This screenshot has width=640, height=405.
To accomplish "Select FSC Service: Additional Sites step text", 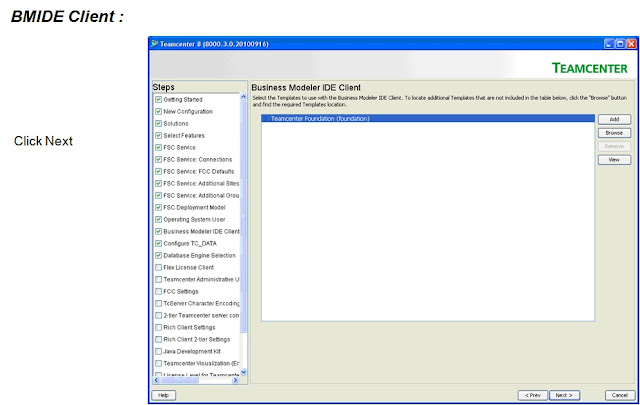I will pyautogui.click(x=201, y=183).
